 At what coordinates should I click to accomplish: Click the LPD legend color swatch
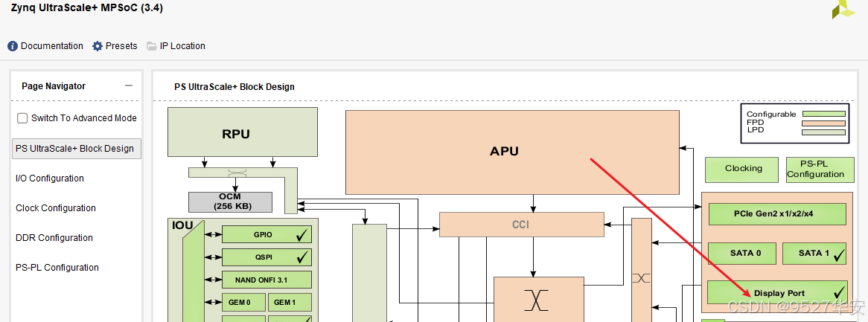point(824,132)
